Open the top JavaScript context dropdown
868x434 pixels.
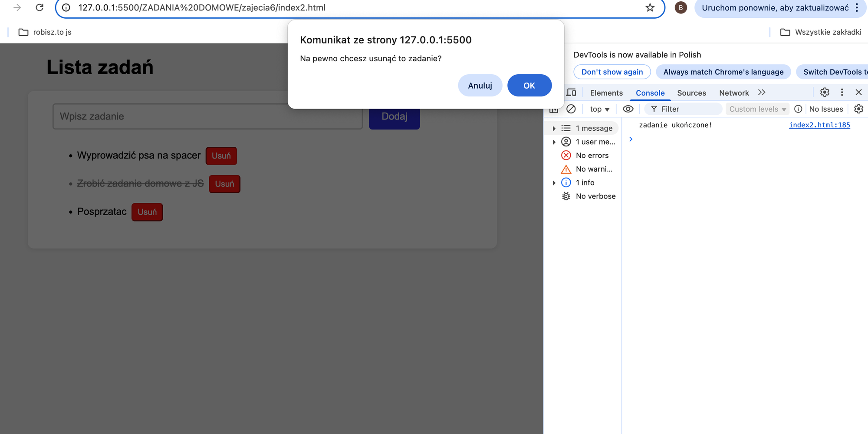599,109
